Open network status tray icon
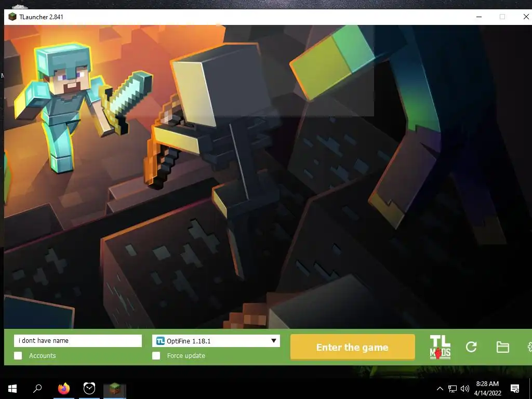This screenshot has width=532, height=399. pyautogui.click(x=453, y=389)
